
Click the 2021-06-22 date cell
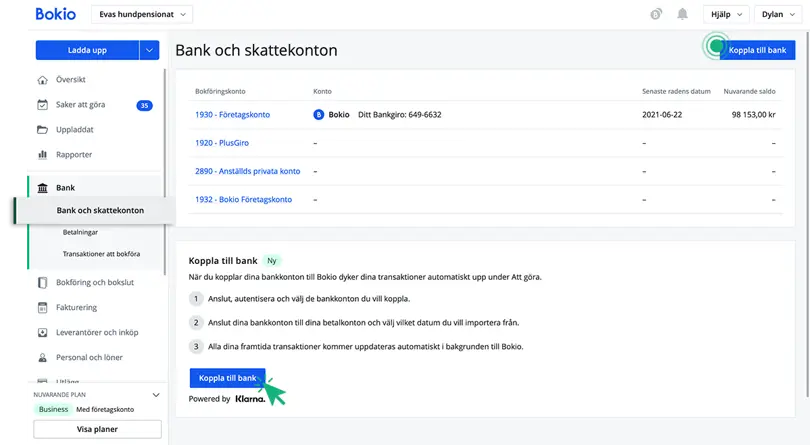pos(662,115)
